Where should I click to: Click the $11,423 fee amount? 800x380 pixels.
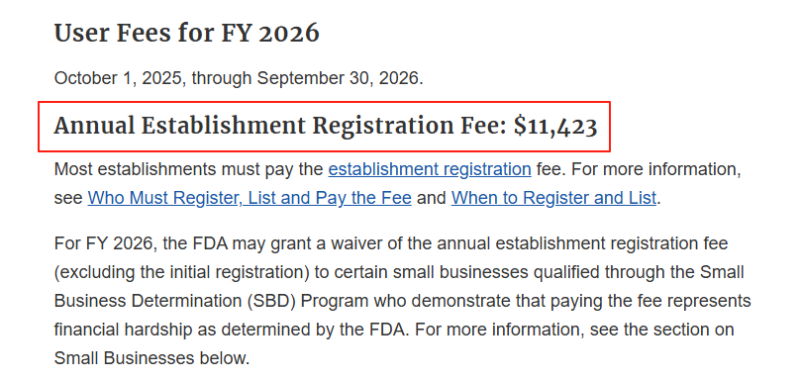click(555, 126)
